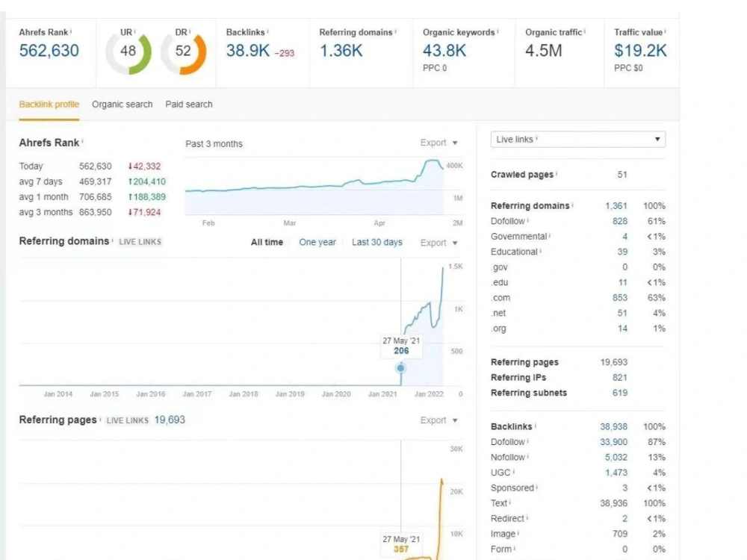Open Export menu for Referring pages chart

tap(438, 420)
